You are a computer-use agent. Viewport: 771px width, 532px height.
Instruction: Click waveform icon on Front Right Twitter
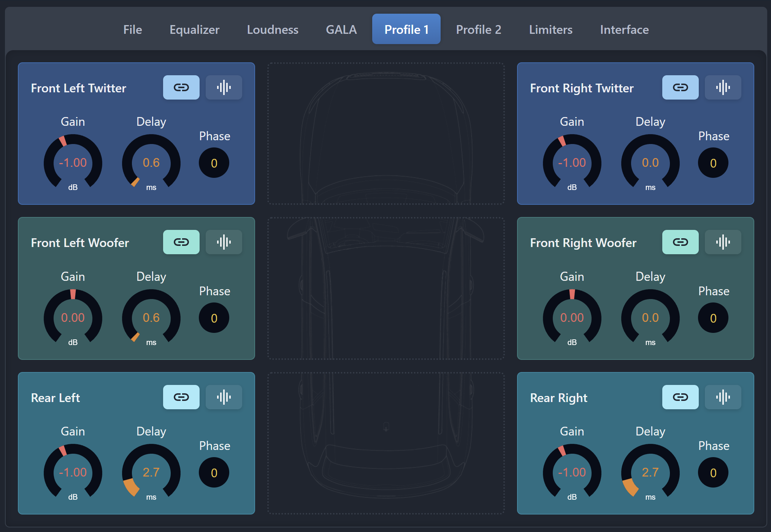point(723,87)
